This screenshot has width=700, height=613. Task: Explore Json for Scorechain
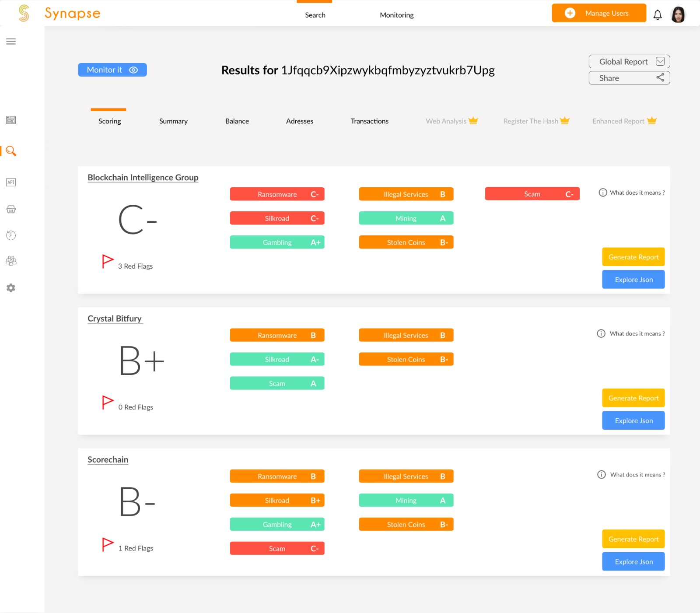(x=633, y=562)
